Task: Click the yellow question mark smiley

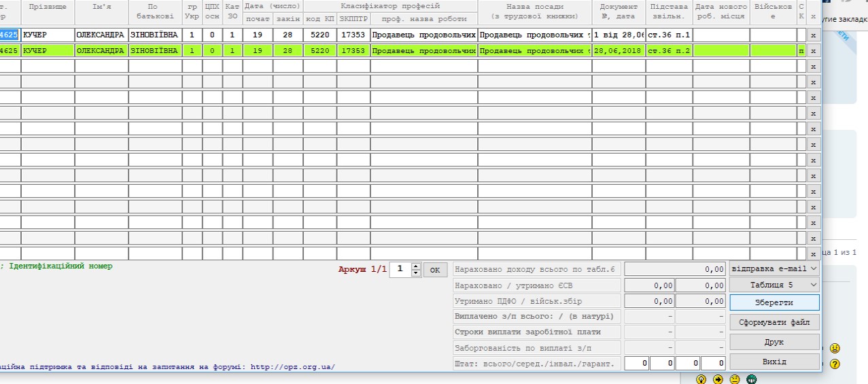Action: [835, 364]
